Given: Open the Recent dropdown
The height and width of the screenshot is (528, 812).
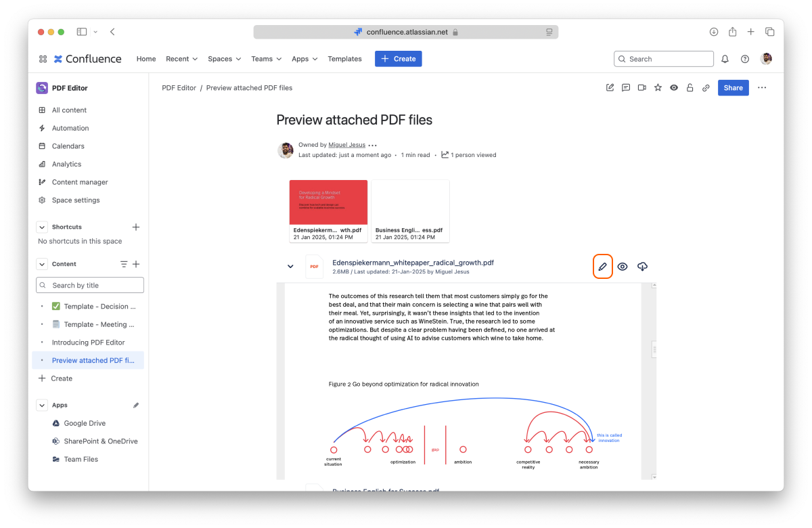Looking at the screenshot, I should click(x=181, y=59).
